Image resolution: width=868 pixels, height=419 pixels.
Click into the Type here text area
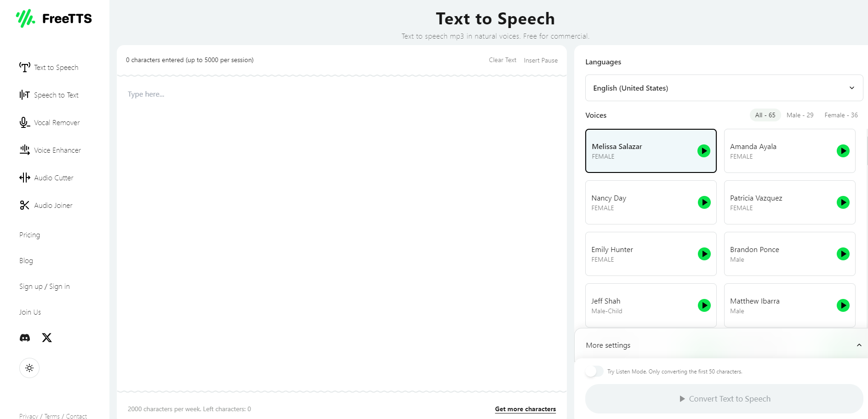[x=341, y=230]
